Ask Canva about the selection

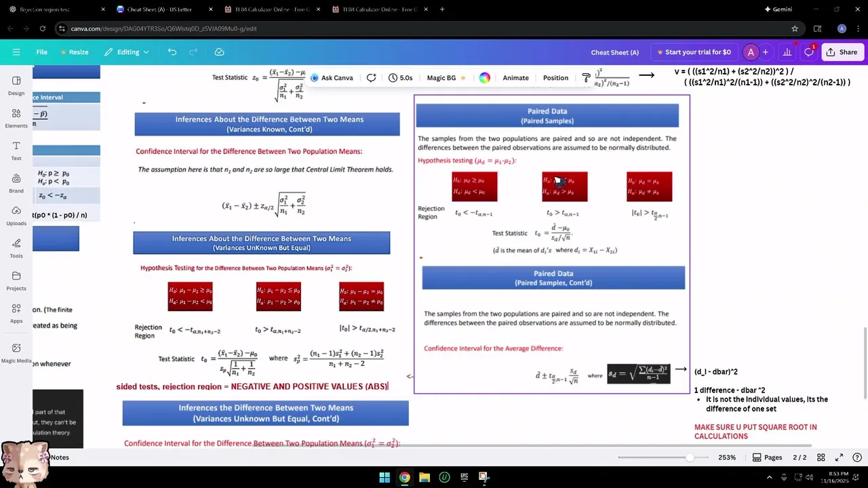pos(332,78)
